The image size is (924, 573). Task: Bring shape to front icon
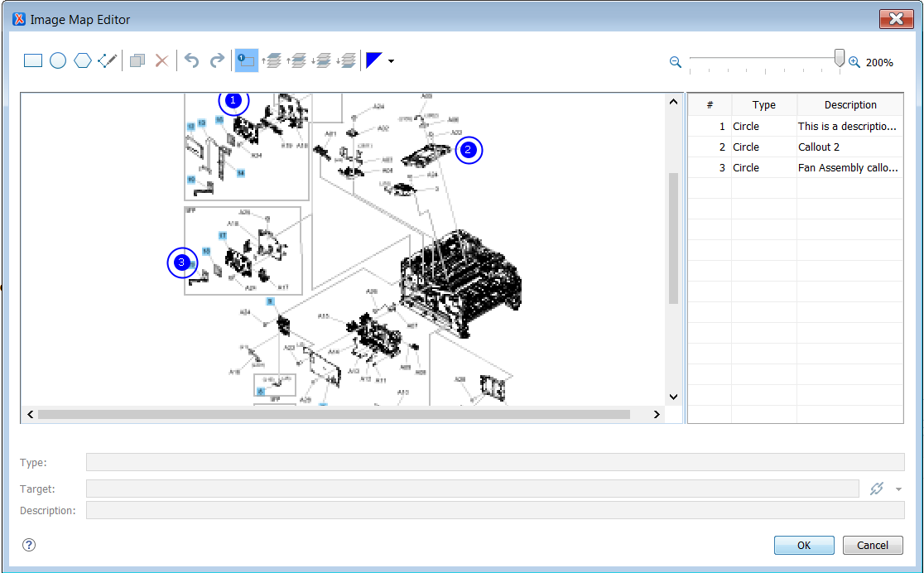[272, 60]
